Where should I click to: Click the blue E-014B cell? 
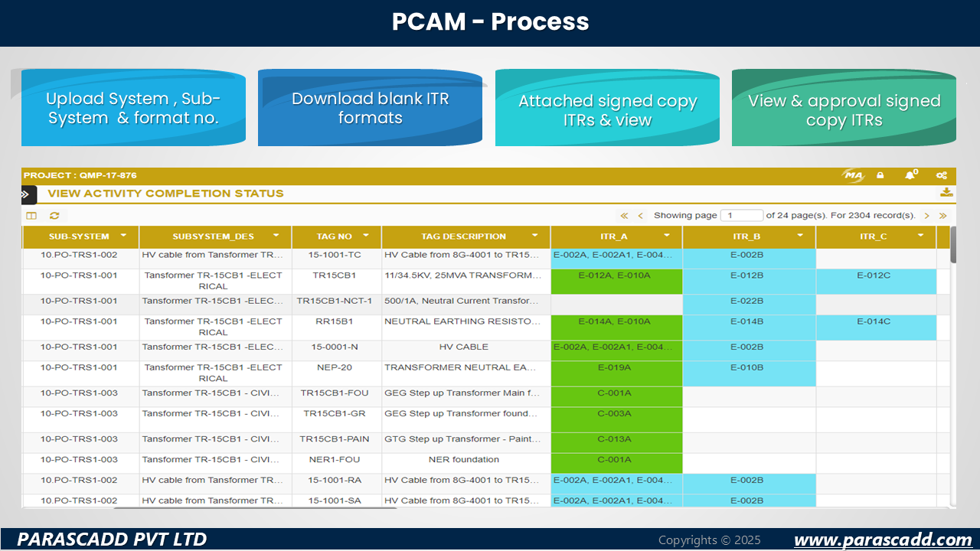[x=748, y=328]
